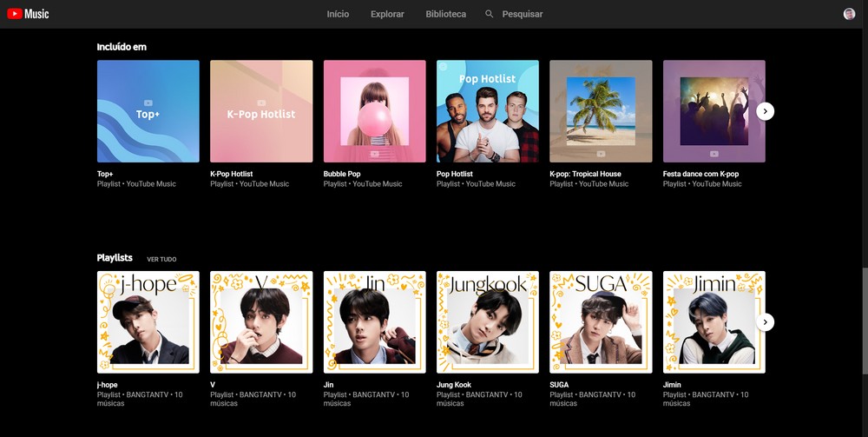This screenshot has width=868, height=437.
Task: Switch to the Biblioteca tab
Action: point(445,14)
